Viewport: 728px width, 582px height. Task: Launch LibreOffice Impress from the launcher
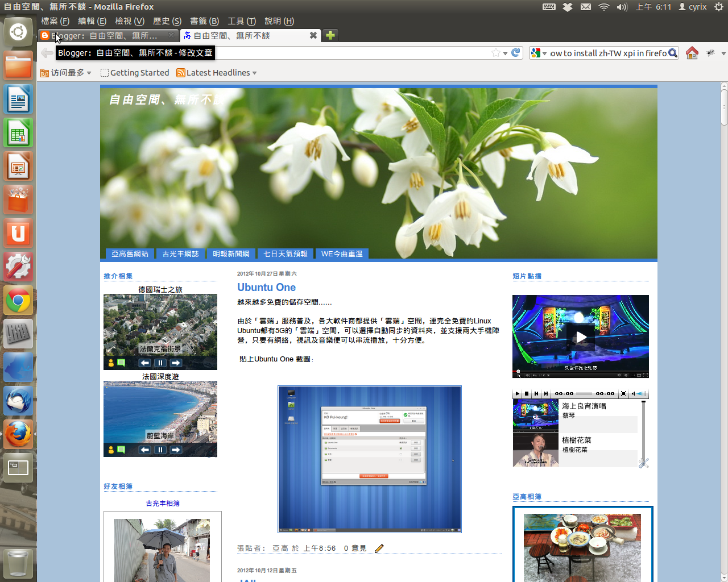[x=18, y=166]
